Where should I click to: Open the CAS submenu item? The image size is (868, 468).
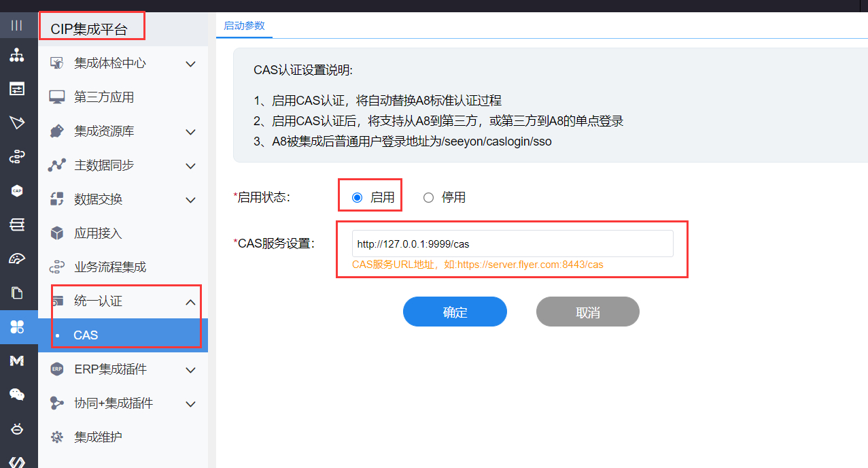coord(123,335)
